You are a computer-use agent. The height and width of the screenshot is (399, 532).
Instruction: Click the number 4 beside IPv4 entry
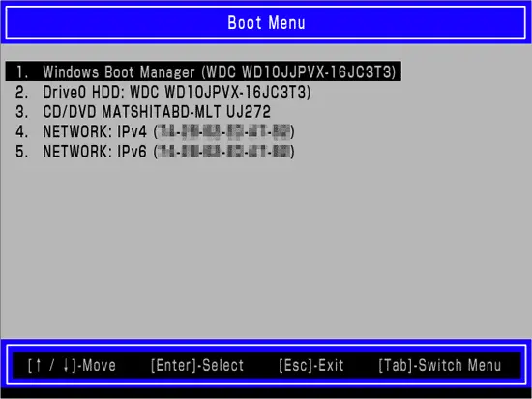point(21,131)
